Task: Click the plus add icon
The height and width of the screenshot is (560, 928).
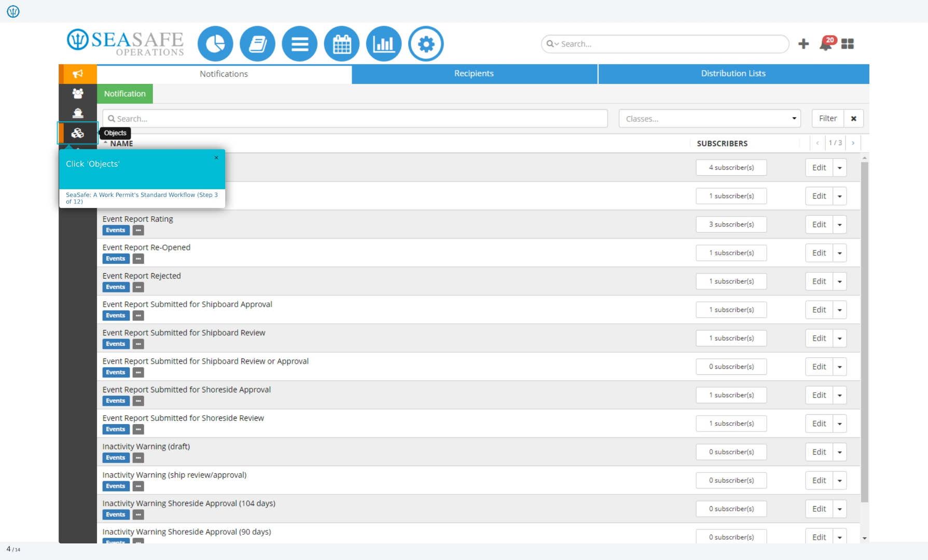Action: [x=804, y=44]
